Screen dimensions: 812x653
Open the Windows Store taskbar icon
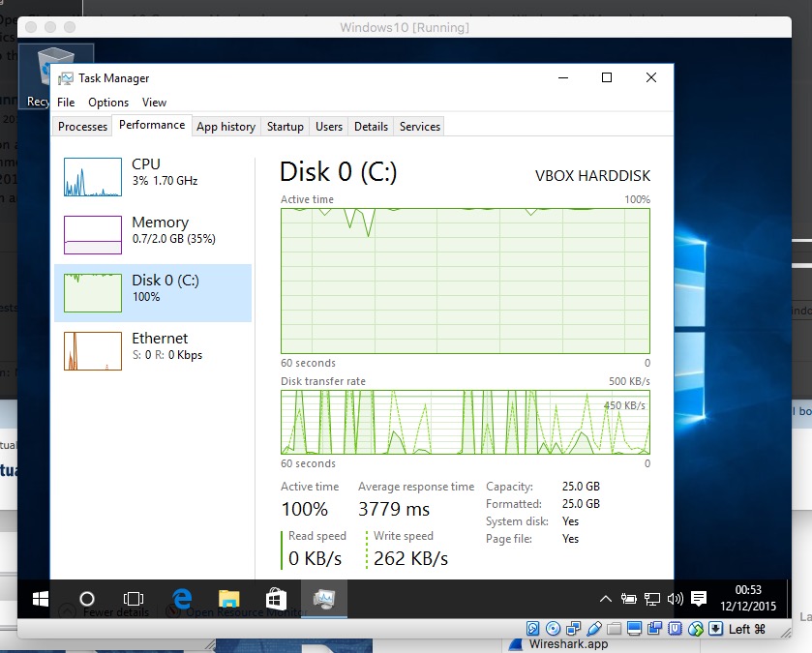276,599
